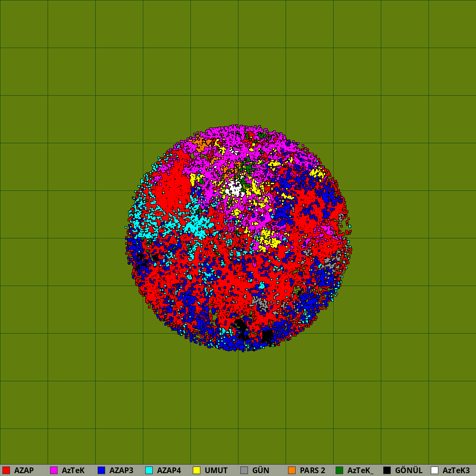Click the black GÖNÜL legend swatch
This screenshot has height=476, width=476.
coord(387,470)
